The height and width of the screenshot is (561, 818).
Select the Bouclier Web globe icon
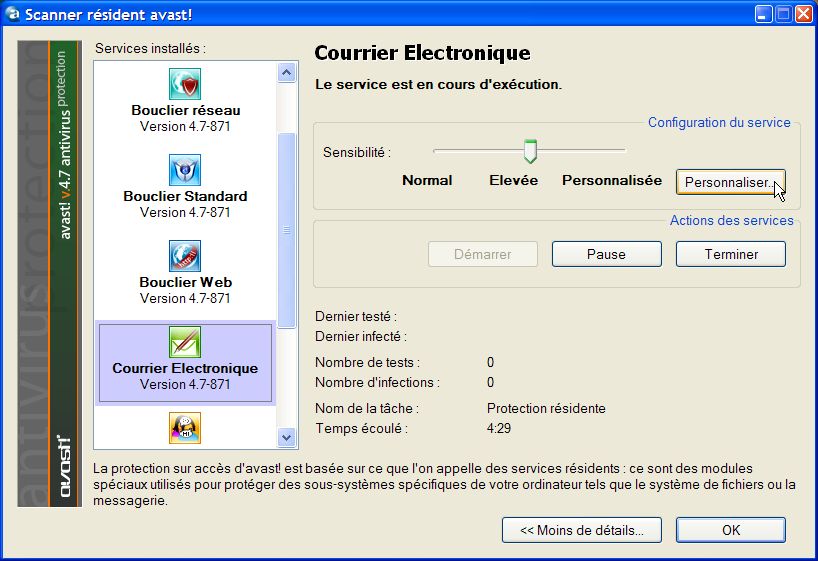(185, 256)
